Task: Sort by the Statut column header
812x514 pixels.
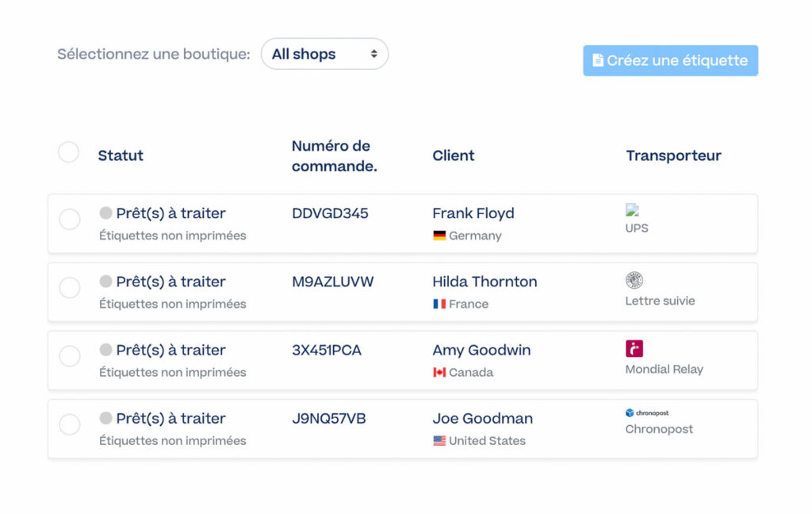Action: (121, 155)
